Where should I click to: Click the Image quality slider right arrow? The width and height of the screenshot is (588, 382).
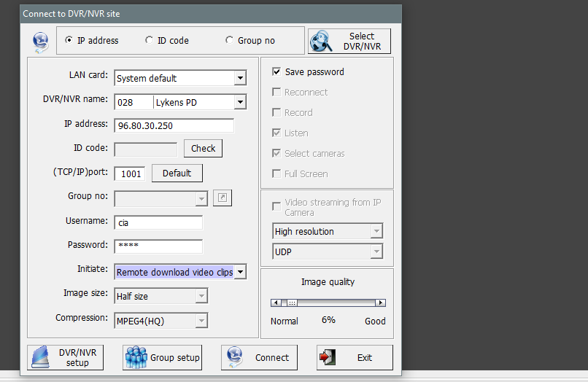point(380,303)
